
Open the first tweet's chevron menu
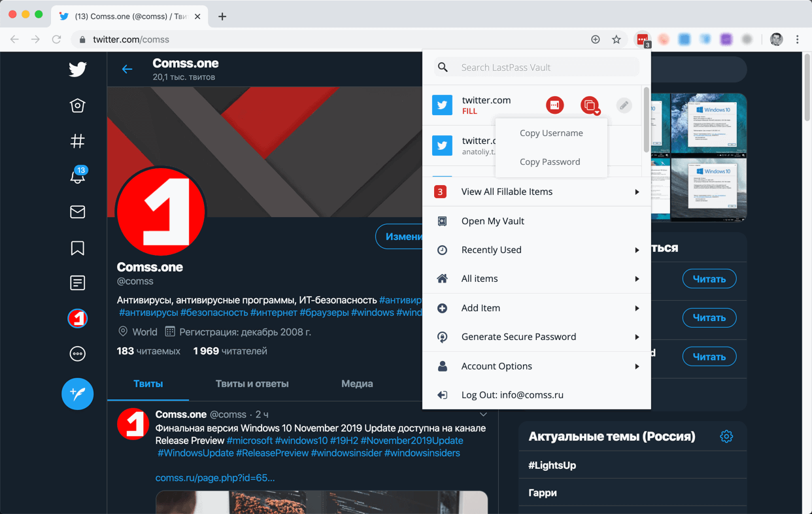483,414
